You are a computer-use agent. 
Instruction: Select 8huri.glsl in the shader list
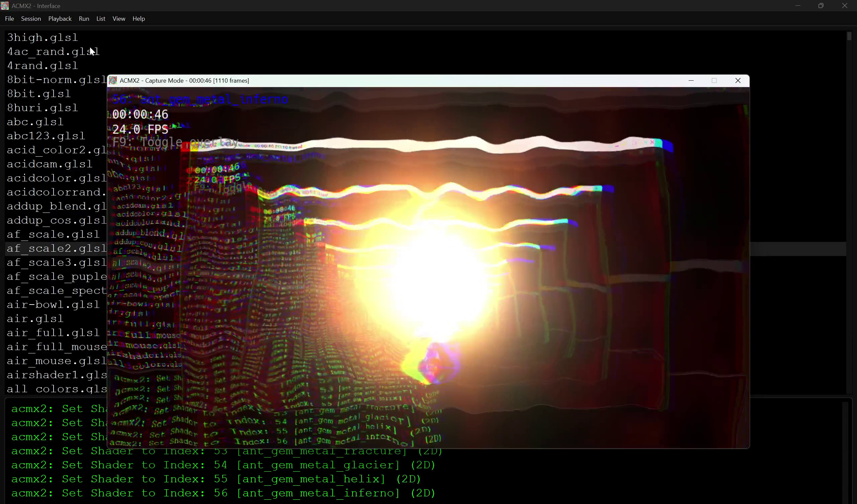[x=43, y=108]
